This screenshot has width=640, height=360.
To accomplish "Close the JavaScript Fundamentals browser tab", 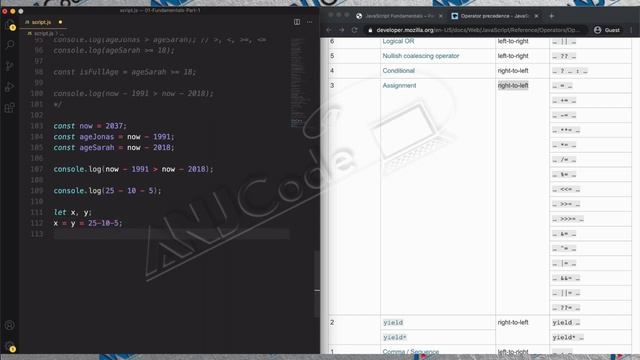I will click(440, 16).
